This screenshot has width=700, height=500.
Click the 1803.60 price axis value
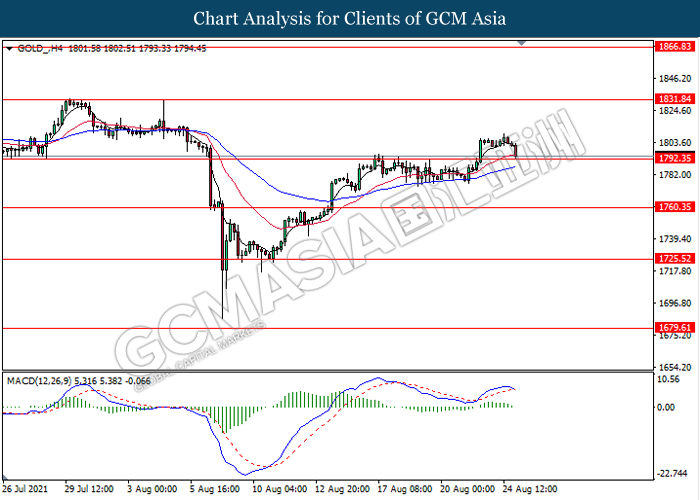pyautogui.click(x=675, y=143)
